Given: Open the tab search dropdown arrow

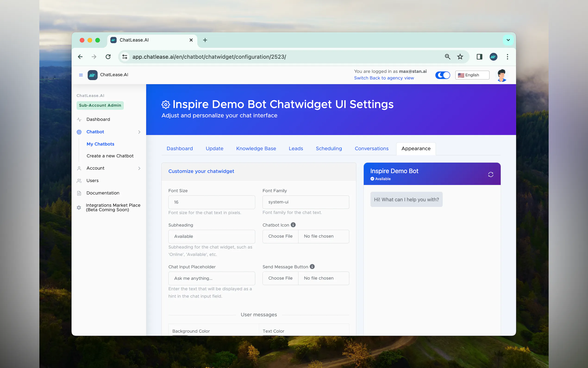Looking at the screenshot, I should point(508,40).
